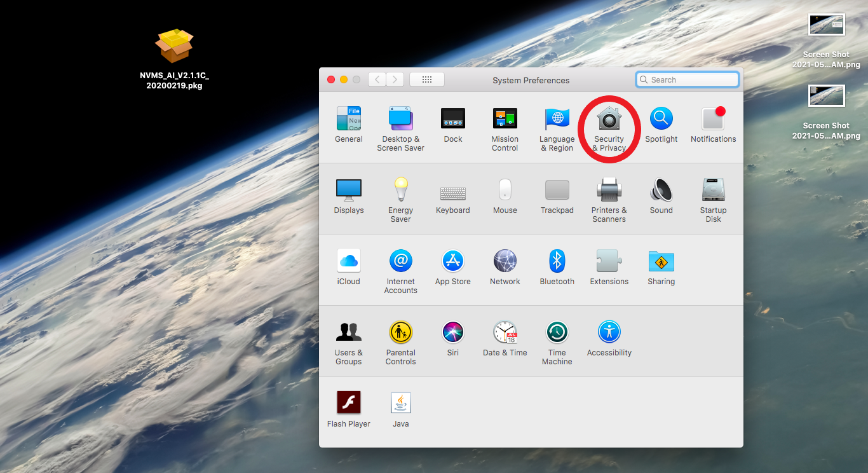Click the back navigation arrow
The image size is (868, 473).
[377, 79]
